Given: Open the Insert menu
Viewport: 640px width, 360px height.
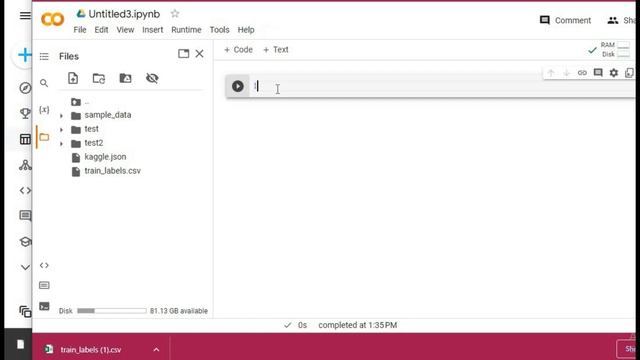Looking at the screenshot, I should coord(153,30).
